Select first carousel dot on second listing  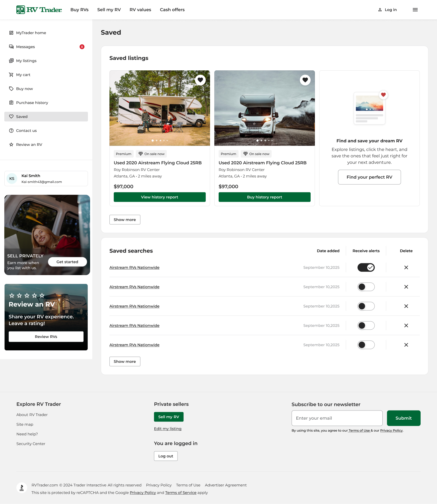(x=258, y=141)
